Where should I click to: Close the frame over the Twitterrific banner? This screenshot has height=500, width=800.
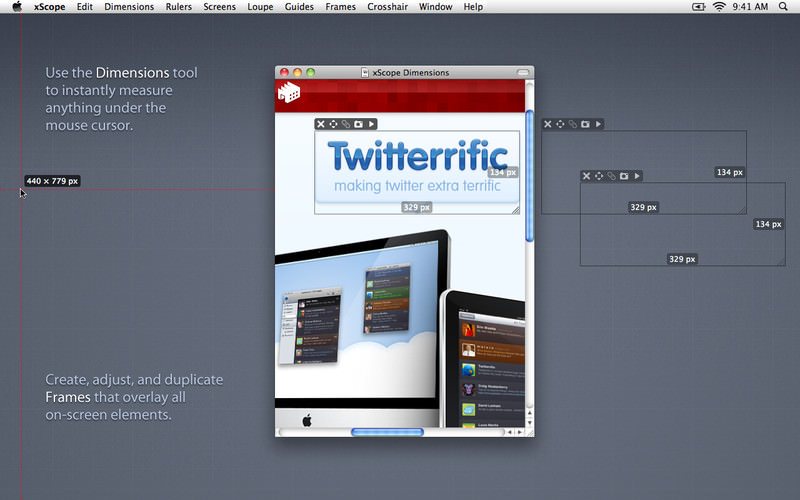click(320, 124)
